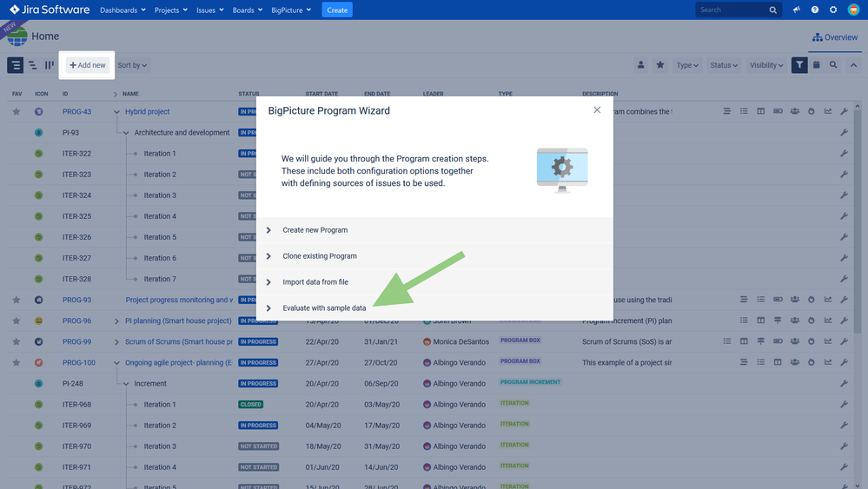
Task: Toggle favorites star filter
Action: (659, 65)
